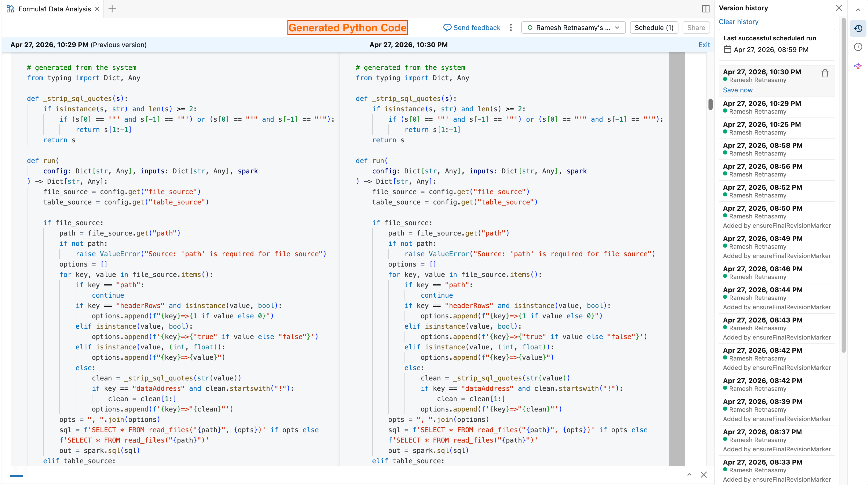The image size is (868, 485).
Task: Select the Apr 27, 2026, 10:29 PM version
Action: click(777, 107)
